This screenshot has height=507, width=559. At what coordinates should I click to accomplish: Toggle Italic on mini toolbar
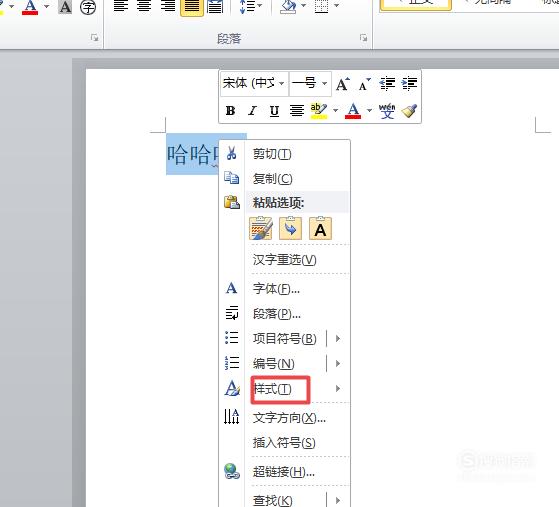click(x=252, y=111)
